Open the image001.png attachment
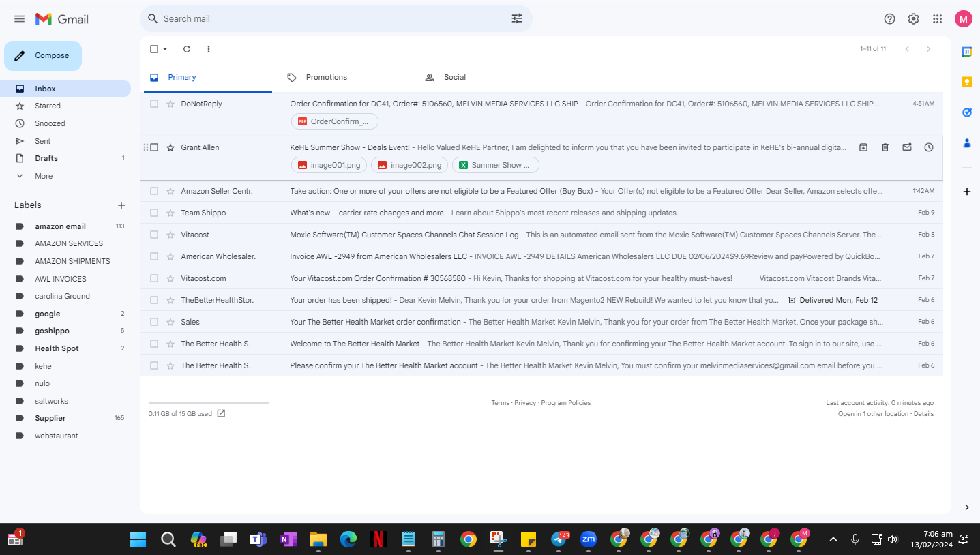Image resolution: width=980 pixels, height=555 pixels. pos(329,165)
